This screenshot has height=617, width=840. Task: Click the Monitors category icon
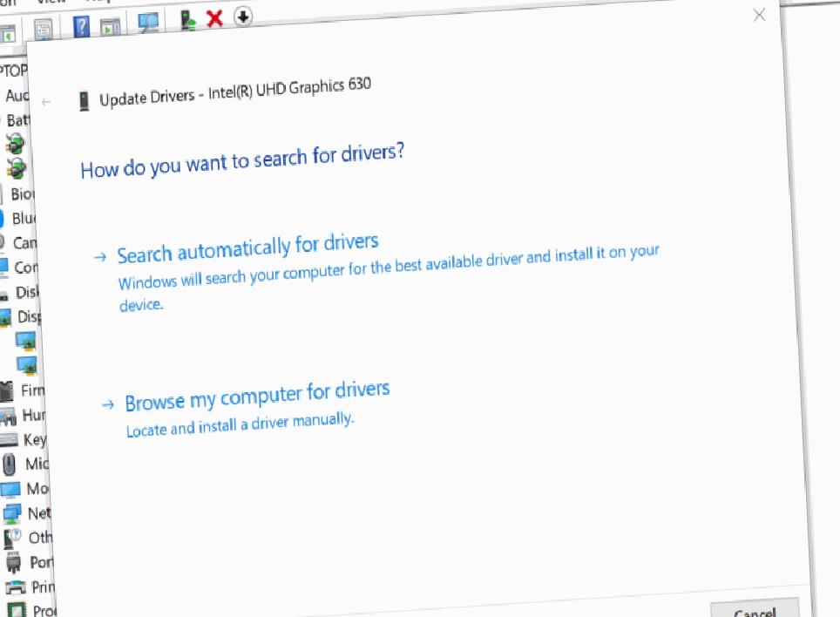(x=10, y=490)
